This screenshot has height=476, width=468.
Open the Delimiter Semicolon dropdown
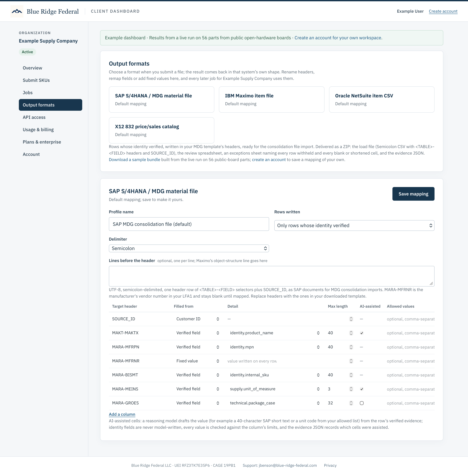click(189, 248)
